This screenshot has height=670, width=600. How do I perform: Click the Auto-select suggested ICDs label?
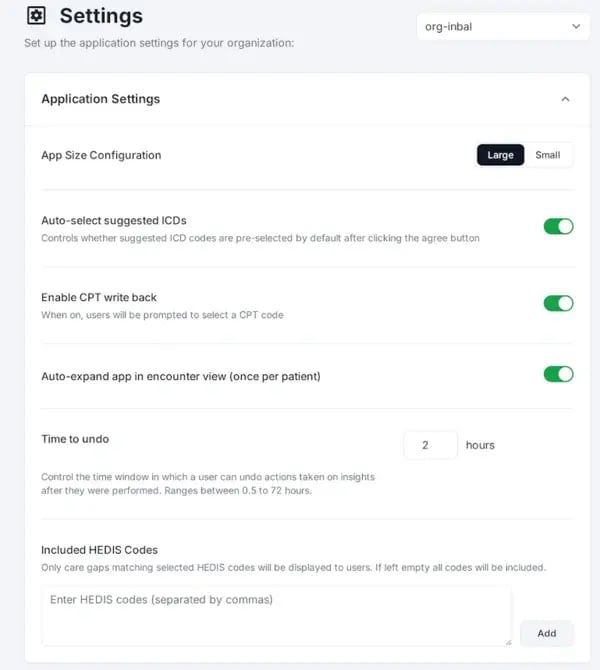pos(113,220)
